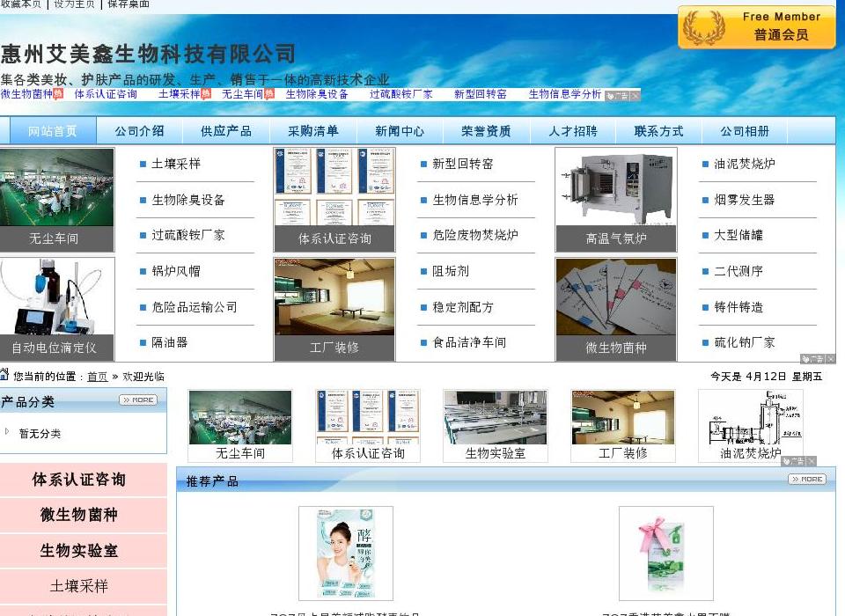Close the top banner ad strip
Screen dimensions: 845x616
tap(636, 95)
